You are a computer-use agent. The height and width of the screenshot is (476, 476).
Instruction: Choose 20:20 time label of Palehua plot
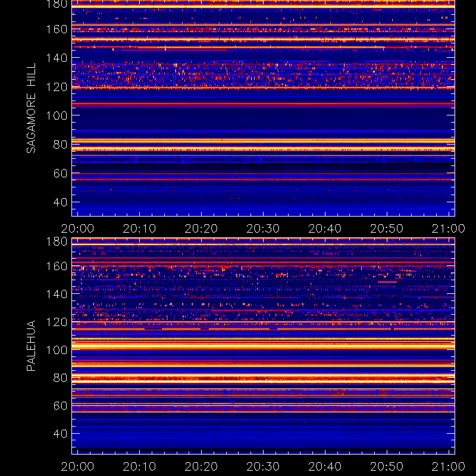(201, 466)
